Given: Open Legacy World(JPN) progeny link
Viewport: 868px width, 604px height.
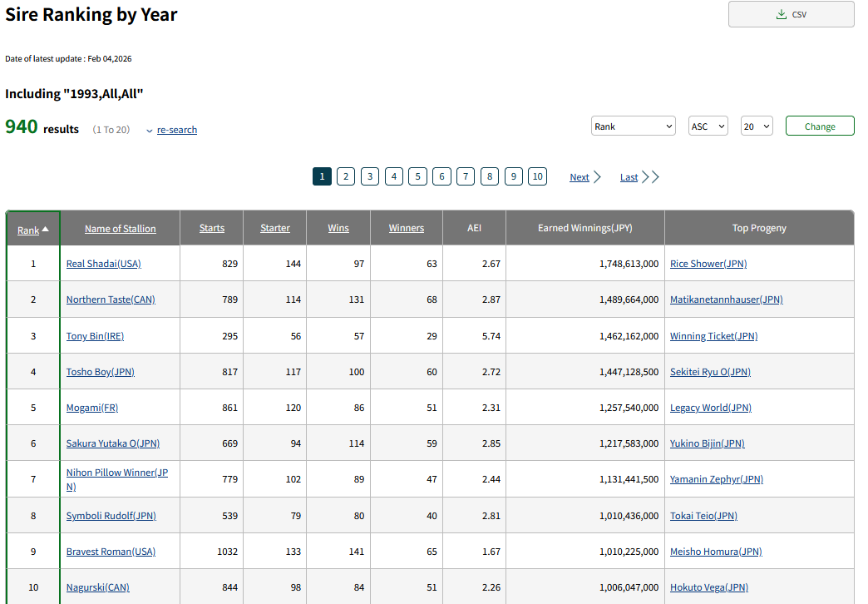Looking at the screenshot, I should 711,408.
